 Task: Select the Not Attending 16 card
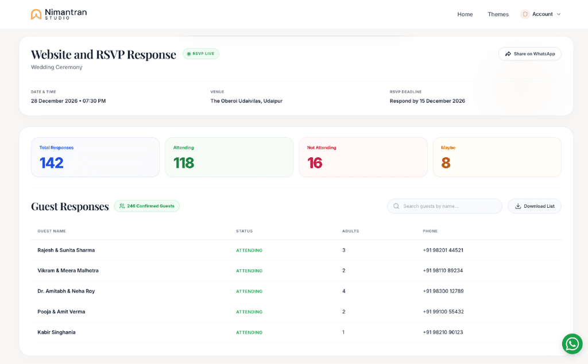coord(363,157)
